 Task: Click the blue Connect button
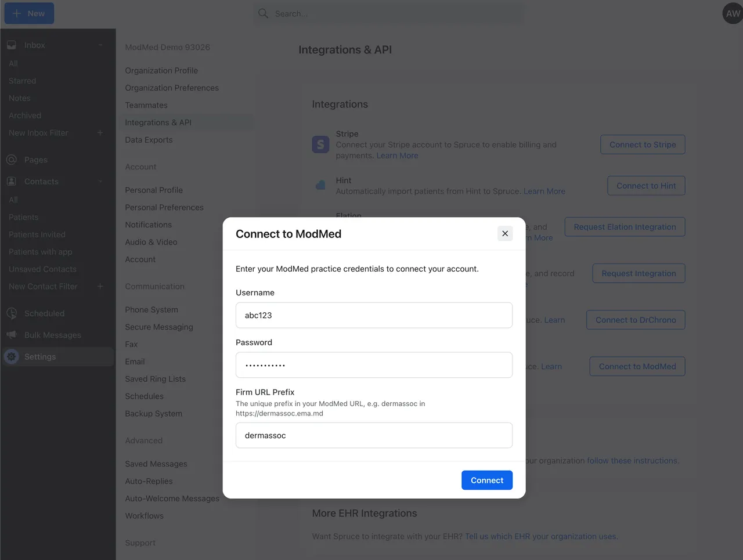click(487, 480)
